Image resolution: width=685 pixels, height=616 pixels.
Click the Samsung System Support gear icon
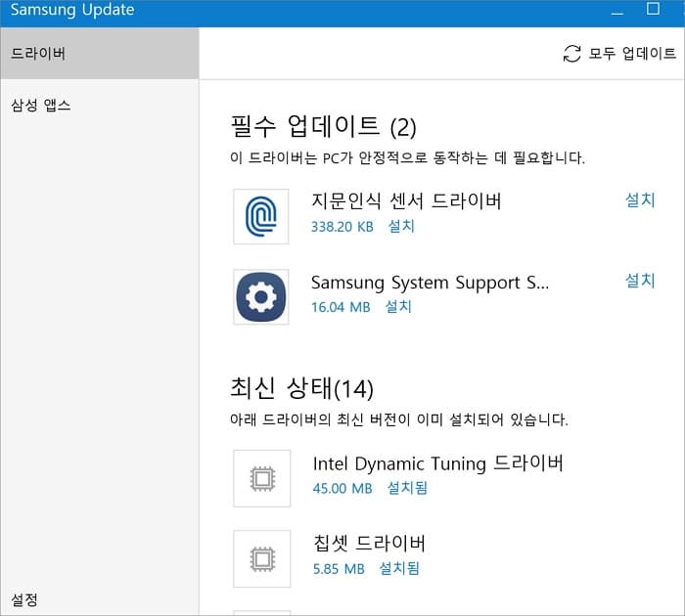coord(261,297)
